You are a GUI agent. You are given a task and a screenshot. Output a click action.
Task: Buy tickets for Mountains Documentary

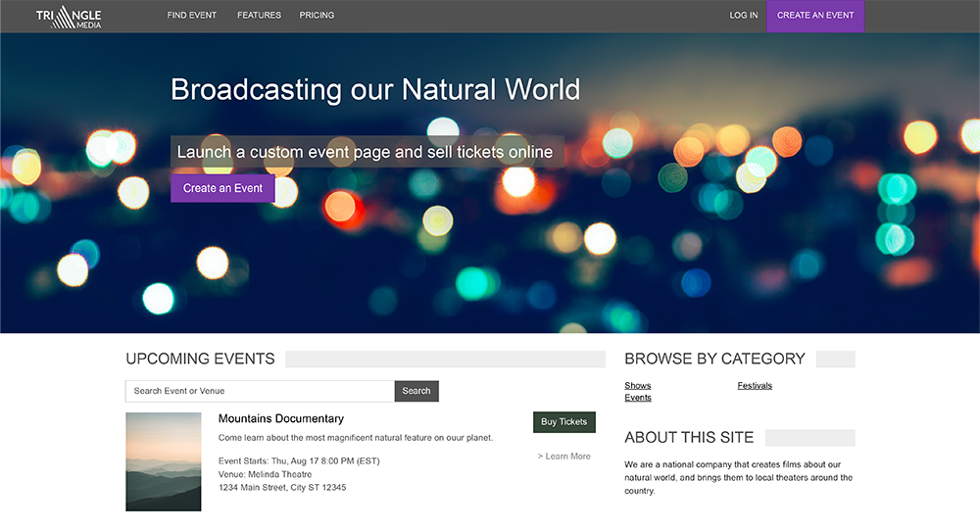pos(563,422)
